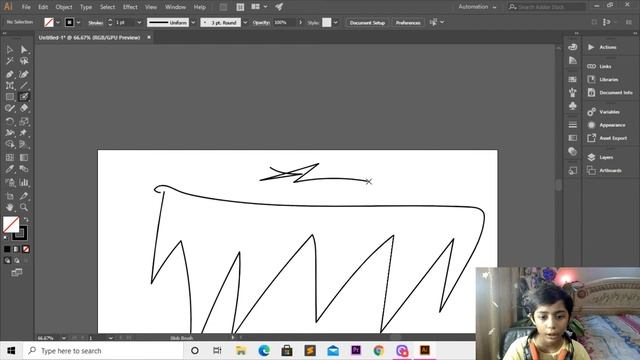Open stroke color dropdown in control bar
This screenshot has width=640, height=360.
(x=78, y=22)
